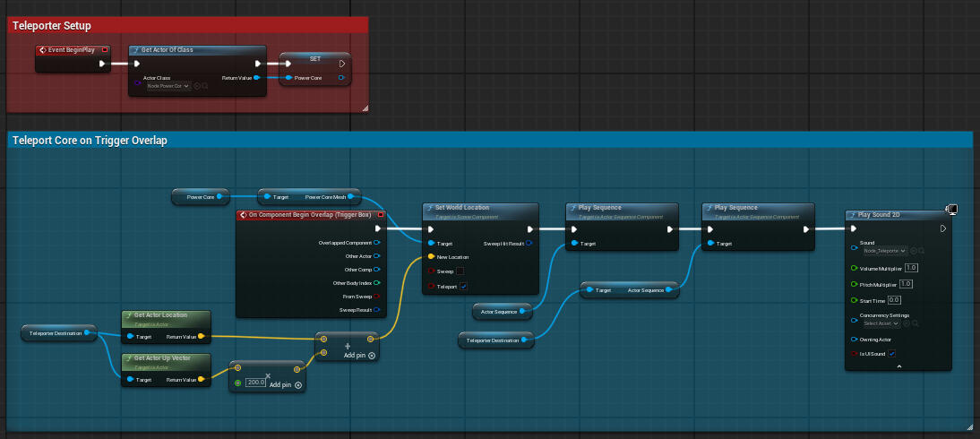This screenshot has height=439, width=980.
Task: Click the Volume Multiplier value field
Action: (911, 268)
